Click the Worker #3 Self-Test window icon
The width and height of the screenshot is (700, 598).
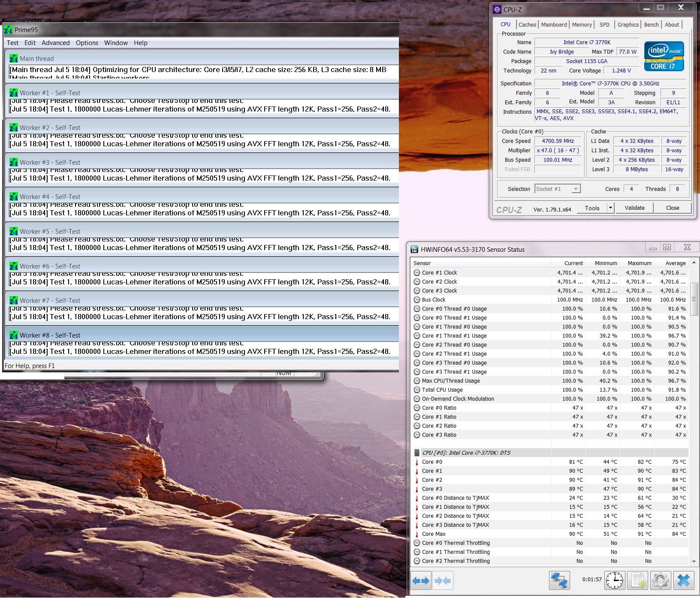14,162
